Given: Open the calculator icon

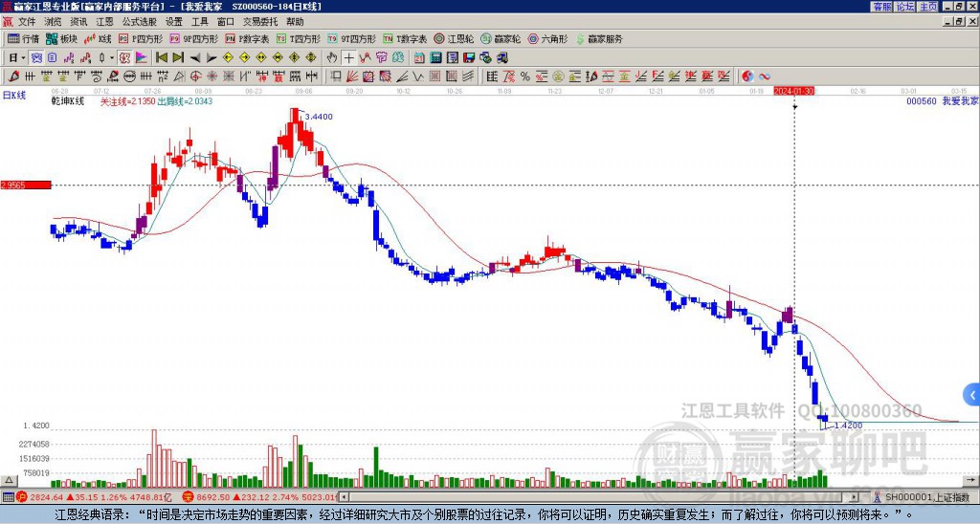Looking at the screenshot, I should point(435,58).
